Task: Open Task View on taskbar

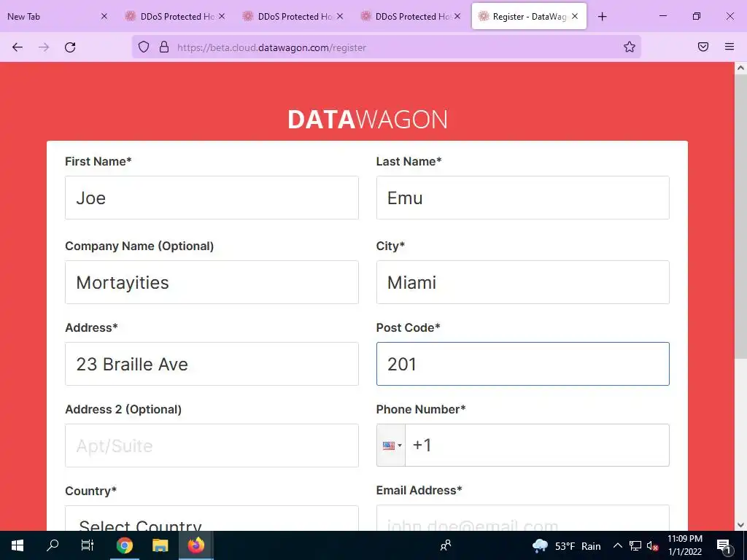Action: [88, 545]
